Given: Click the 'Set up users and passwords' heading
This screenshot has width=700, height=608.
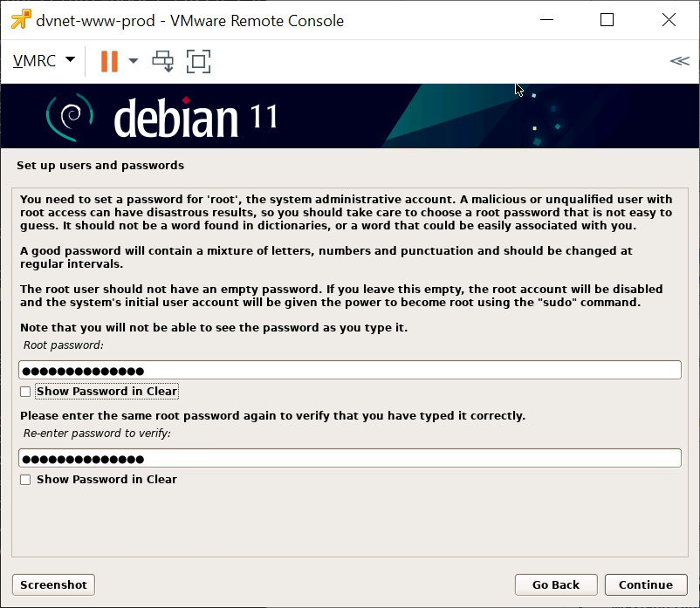Looking at the screenshot, I should [100, 165].
